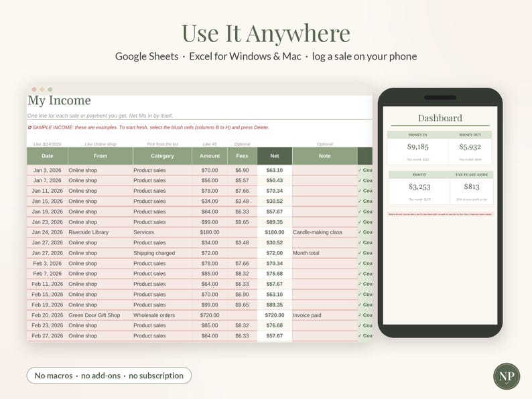Click net value $30.52 in Jan 15 row

click(275, 201)
